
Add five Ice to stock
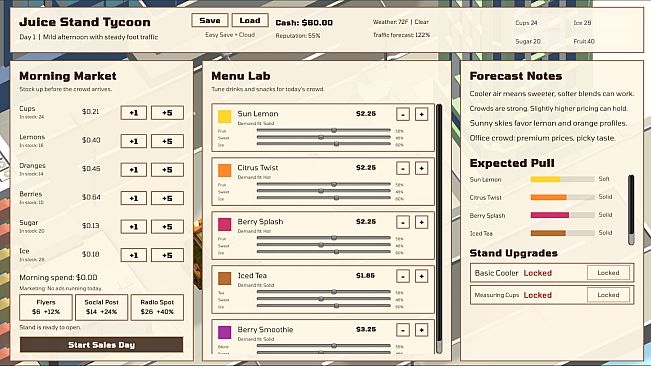coord(167,255)
